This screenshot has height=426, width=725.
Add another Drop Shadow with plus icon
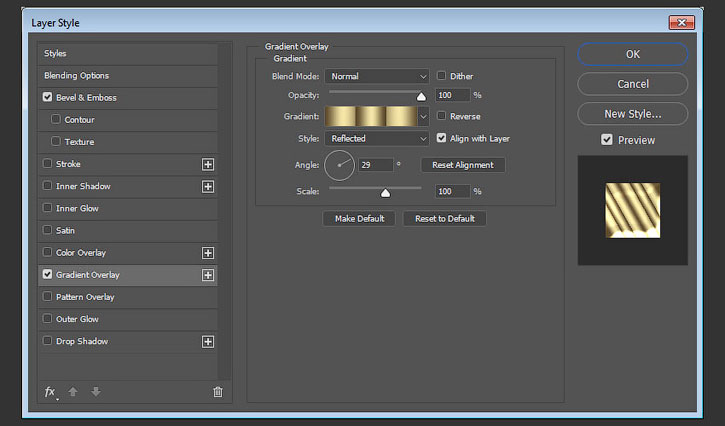tap(208, 342)
